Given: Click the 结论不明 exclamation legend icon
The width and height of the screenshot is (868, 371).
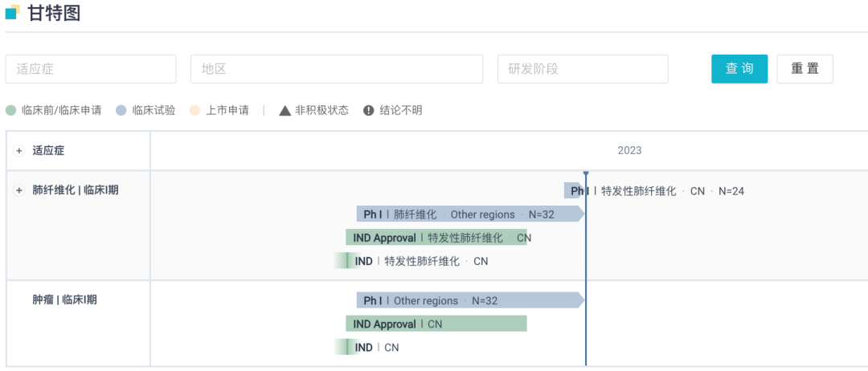Looking at the screenshot, I should tap(369, 111).
